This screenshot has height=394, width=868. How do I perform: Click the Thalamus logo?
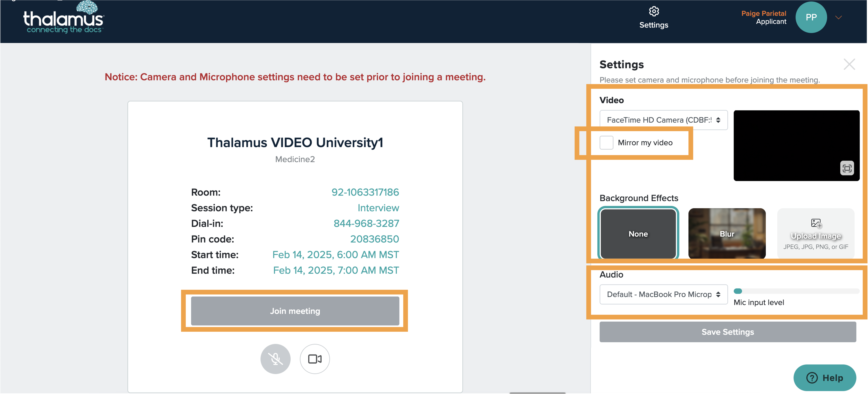[64, 18]
